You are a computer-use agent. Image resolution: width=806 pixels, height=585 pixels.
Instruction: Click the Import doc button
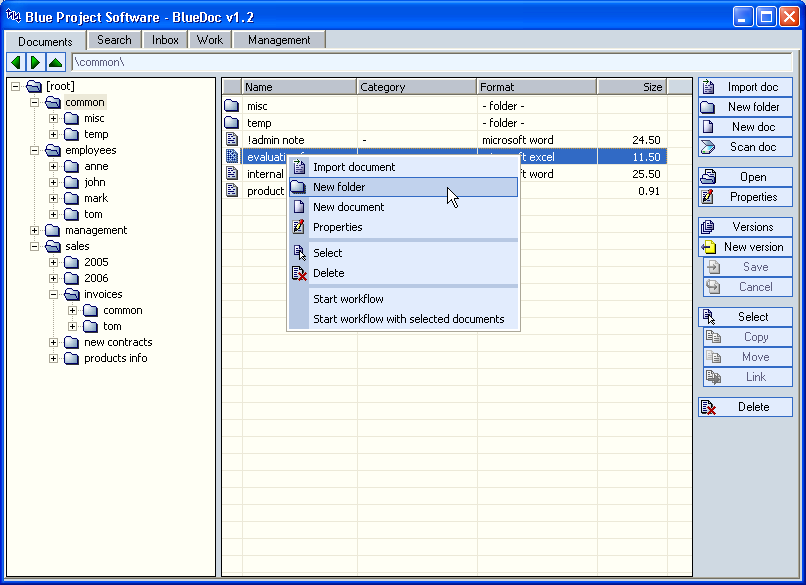pos(745,87)
